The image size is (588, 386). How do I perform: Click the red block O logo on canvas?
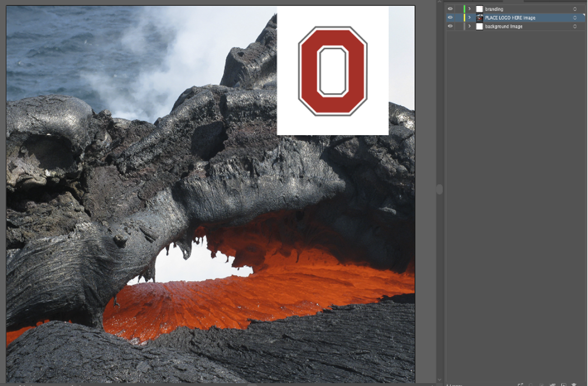pos(333,71)
